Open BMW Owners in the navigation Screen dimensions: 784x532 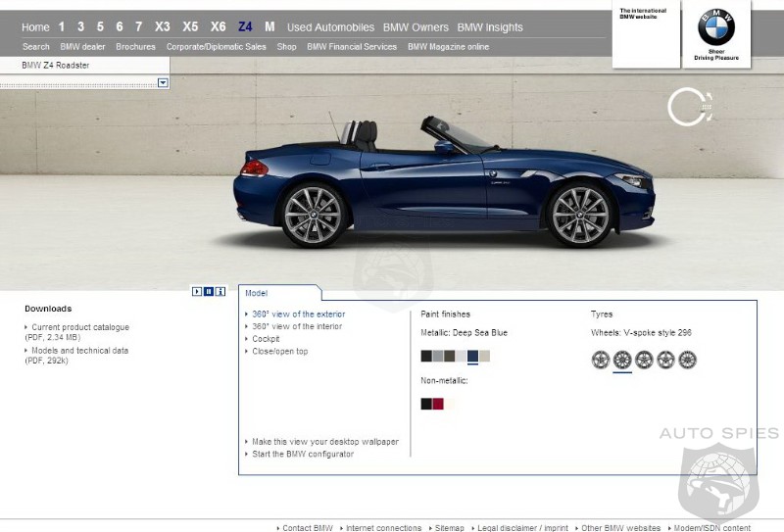(x=416, y=27)
